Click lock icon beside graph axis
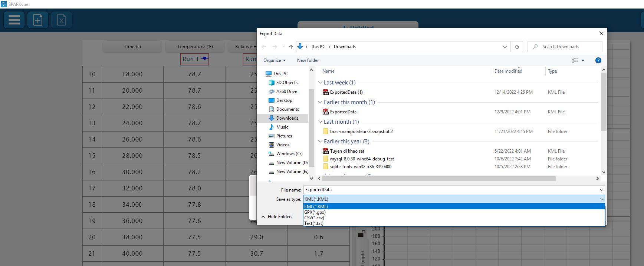This screenshot has width=644, height=266. coord(362,233)
